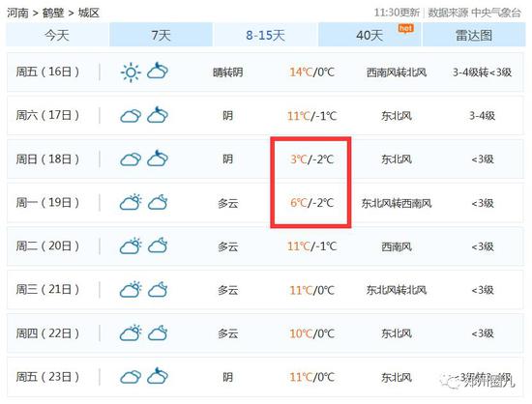Select the 40天 tab
The image size is (532, 404).
pyautogui.click(x=369, y=35)
